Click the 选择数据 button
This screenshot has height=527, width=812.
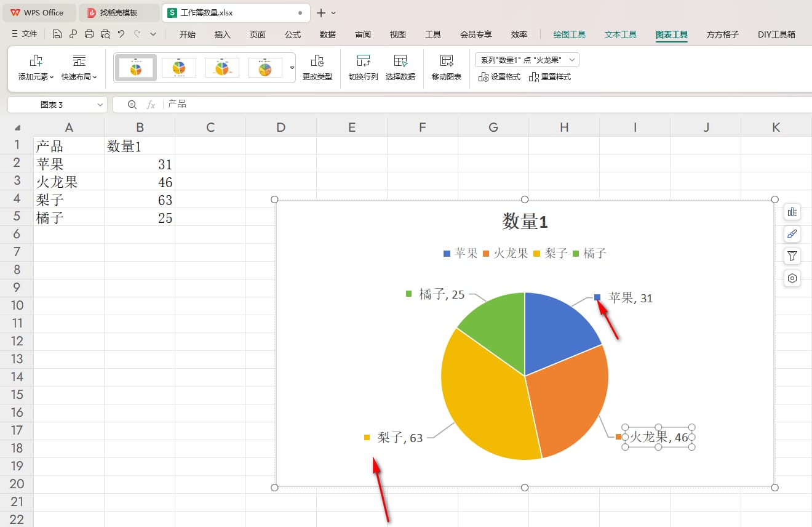pyautogui.click(x=400, y=68)
